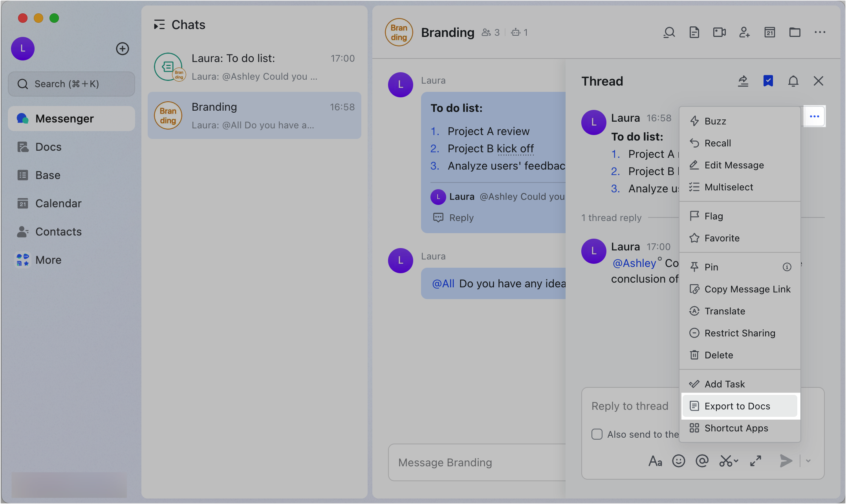Open Docs from the left sidebar

48,146
